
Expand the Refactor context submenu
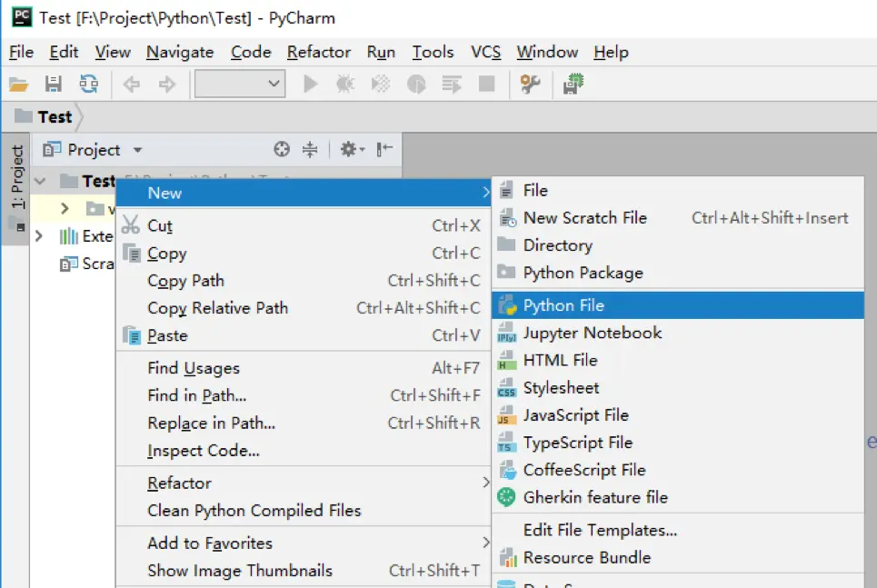(x=304, y=483)
